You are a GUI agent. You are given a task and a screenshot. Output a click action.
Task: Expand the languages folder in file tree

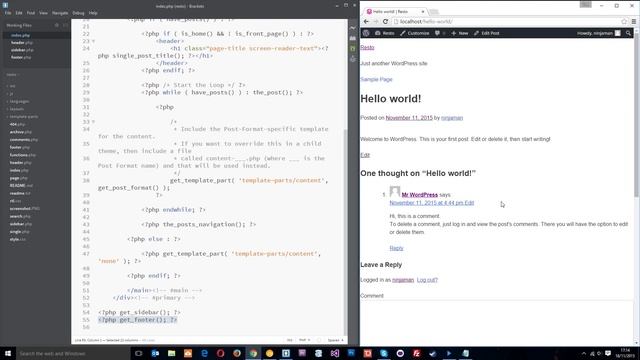pos(19,101)
